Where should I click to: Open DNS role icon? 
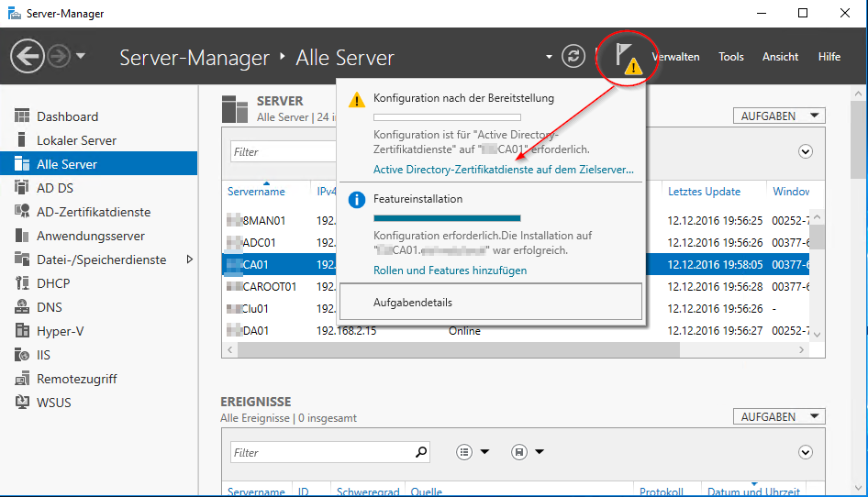(22, 306)
